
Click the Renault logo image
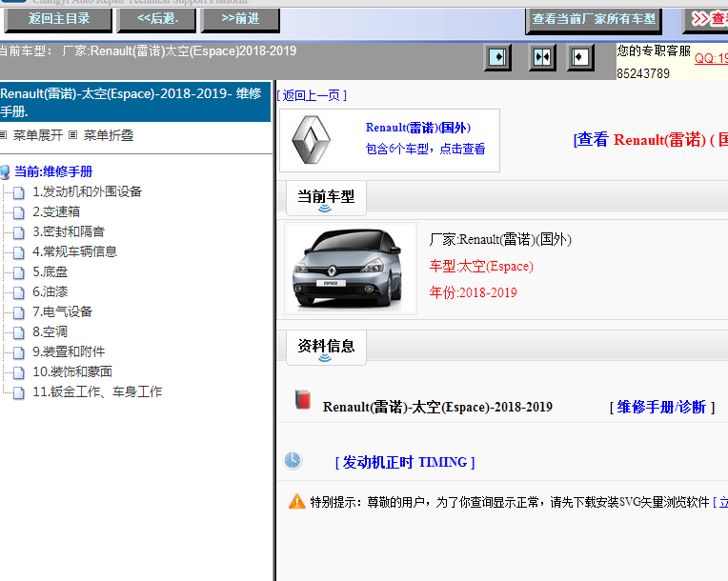(x=311, y=140)
